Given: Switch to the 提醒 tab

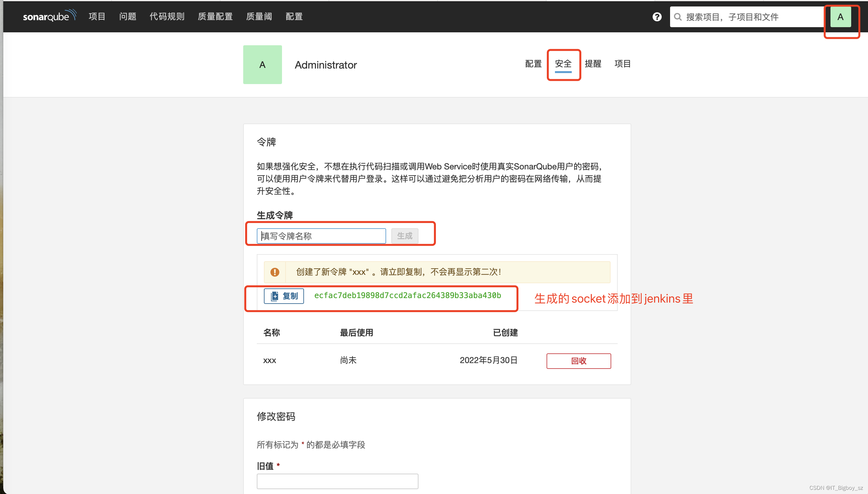Looking at the screenshot, I should pos(593,63).
